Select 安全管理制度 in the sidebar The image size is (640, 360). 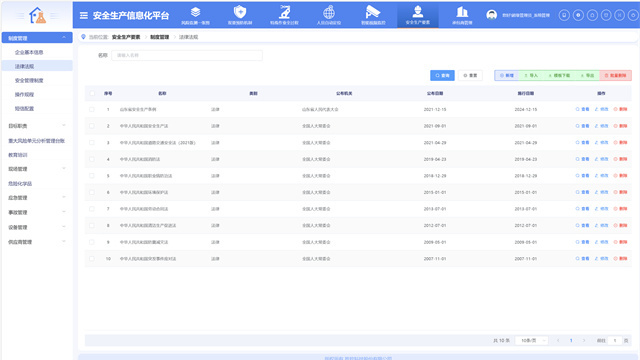click(x=29, y=80)
